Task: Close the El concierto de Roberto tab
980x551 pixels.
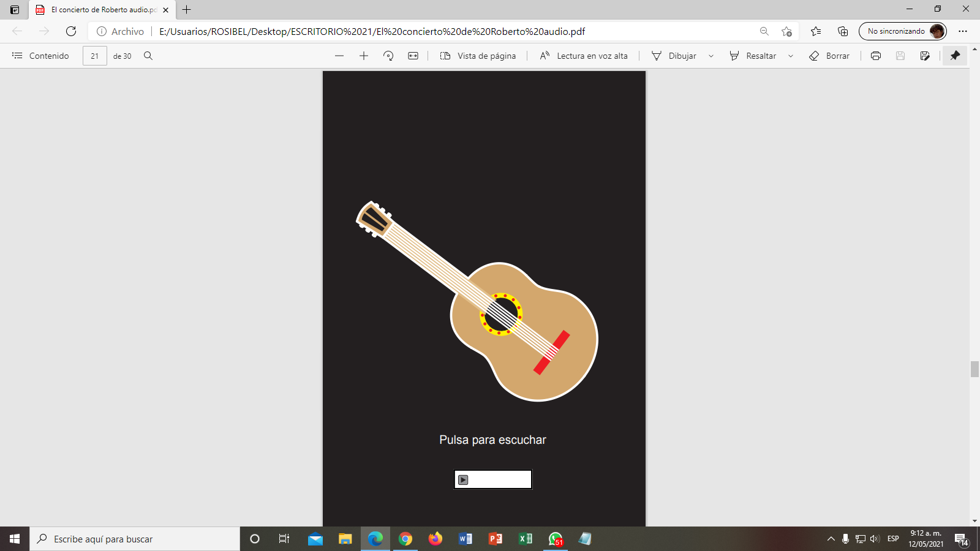Action: pos(166,10)
